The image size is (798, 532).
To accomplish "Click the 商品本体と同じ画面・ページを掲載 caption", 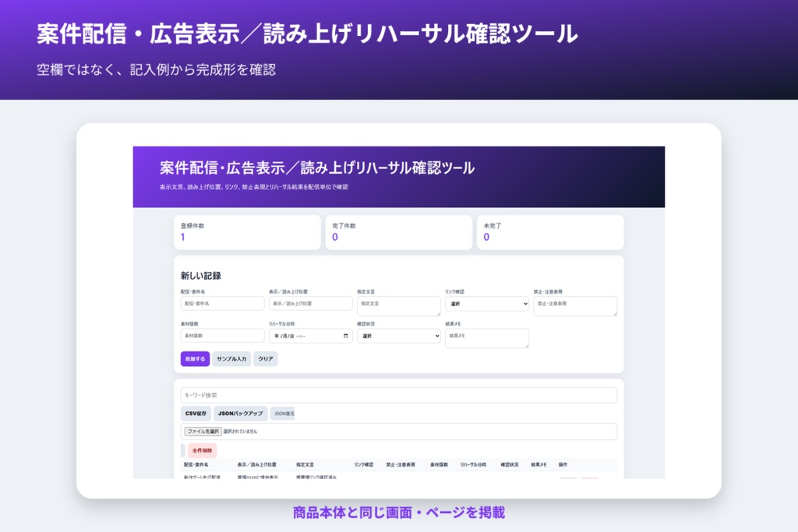I will coord(399,513).
